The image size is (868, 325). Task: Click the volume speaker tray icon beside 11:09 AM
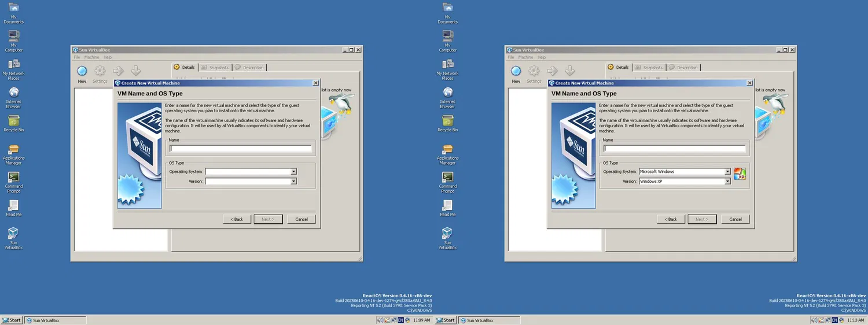(380, 320)
